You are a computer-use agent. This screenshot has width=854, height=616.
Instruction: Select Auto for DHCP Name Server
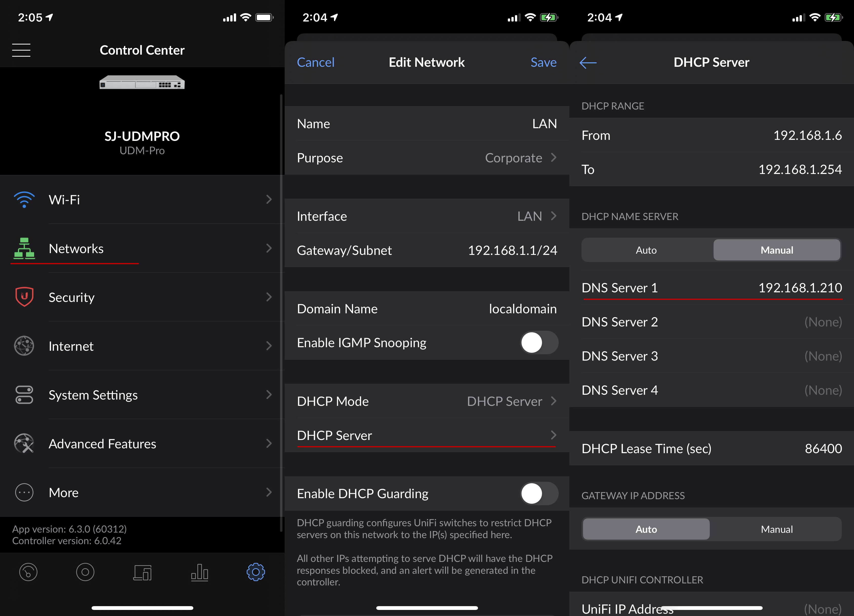pos(646,250)
